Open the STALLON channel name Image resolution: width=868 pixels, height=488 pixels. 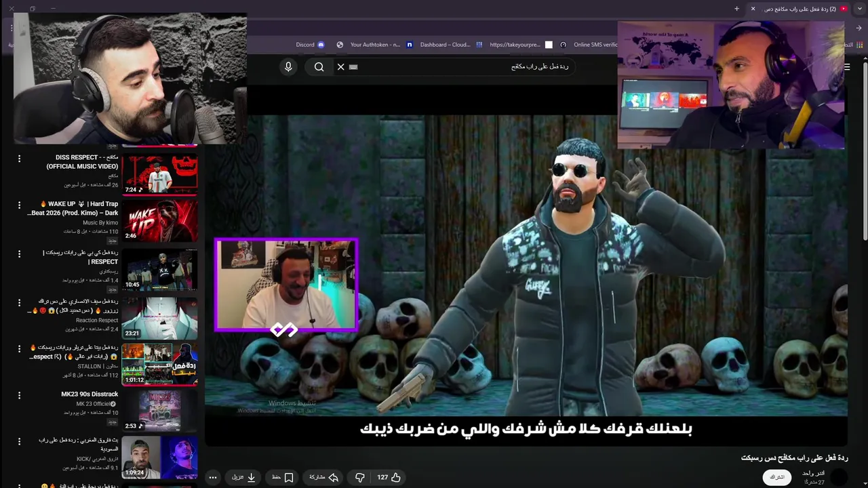pos(98,366)
